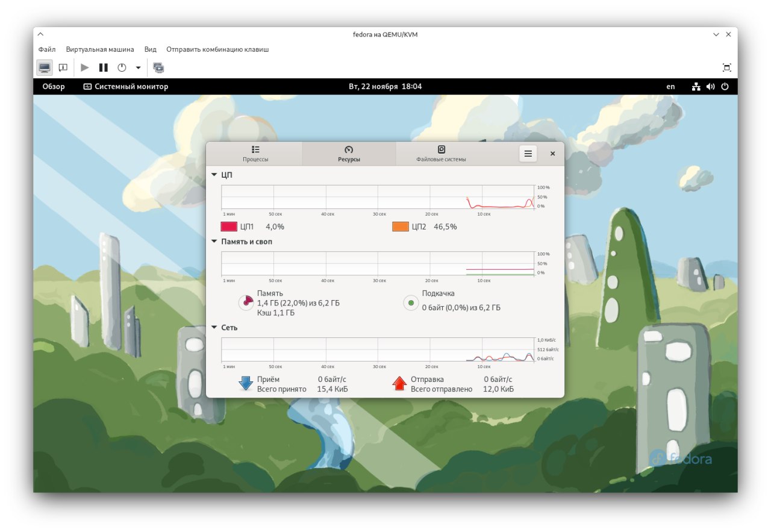
Task: Click the ЦП2 usage value 46,5%
Action: 445,227
